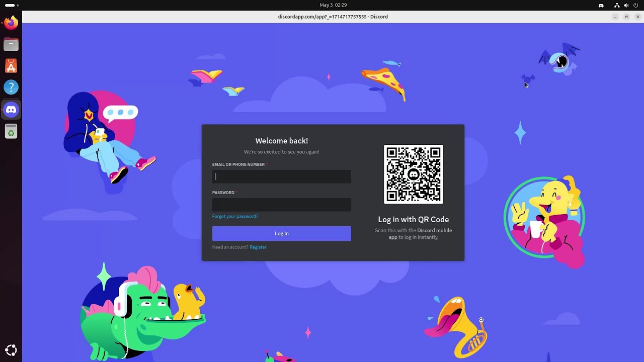Click the 'Scan this with the Discord mobile app' text
This screenshot has width=644, height=362.
(414, 234)
